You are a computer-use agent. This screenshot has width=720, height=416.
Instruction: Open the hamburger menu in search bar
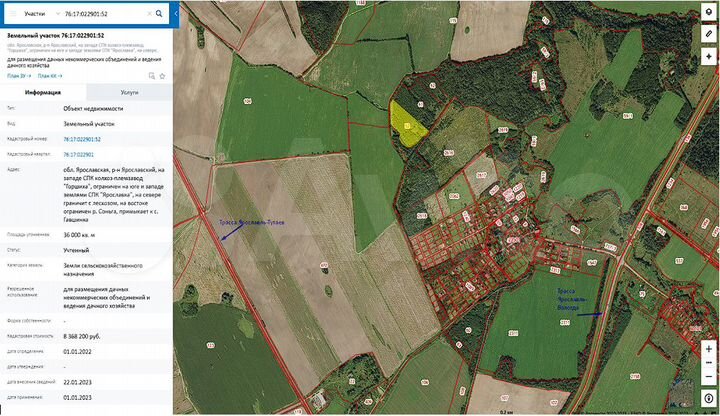point(11,15)
